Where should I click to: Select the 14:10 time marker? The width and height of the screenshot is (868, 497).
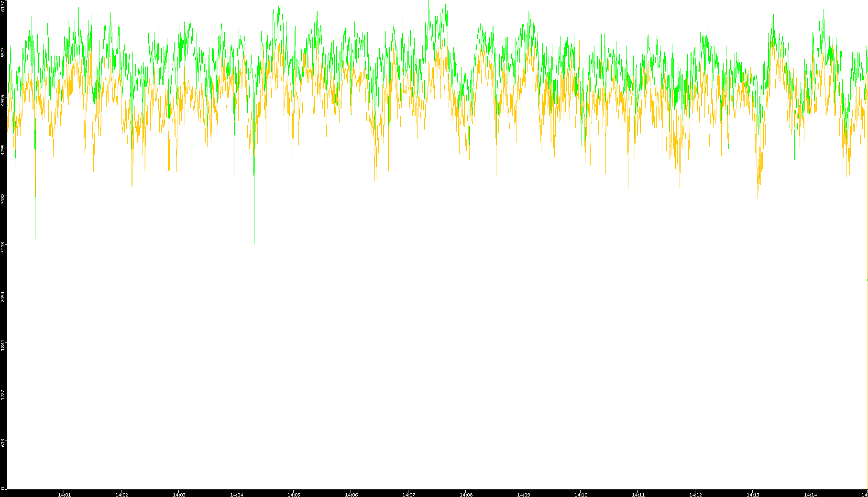point(581,494)
